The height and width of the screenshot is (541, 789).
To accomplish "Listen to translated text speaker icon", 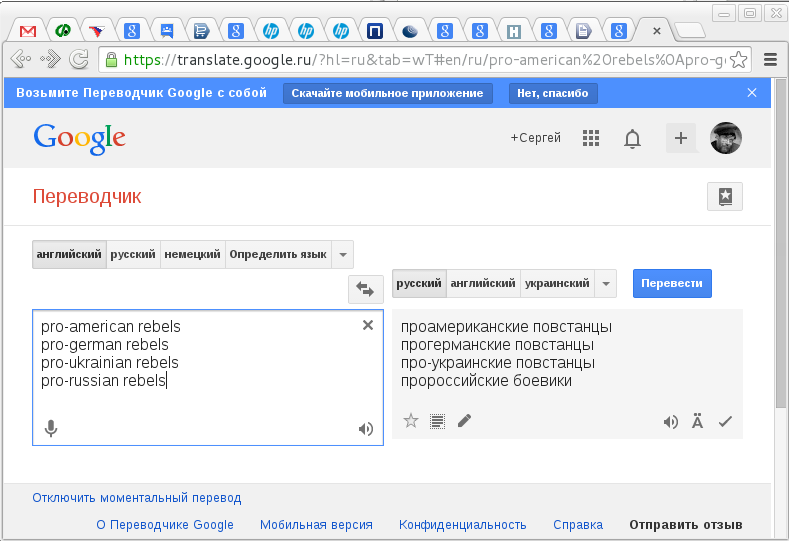I will 670,421.
